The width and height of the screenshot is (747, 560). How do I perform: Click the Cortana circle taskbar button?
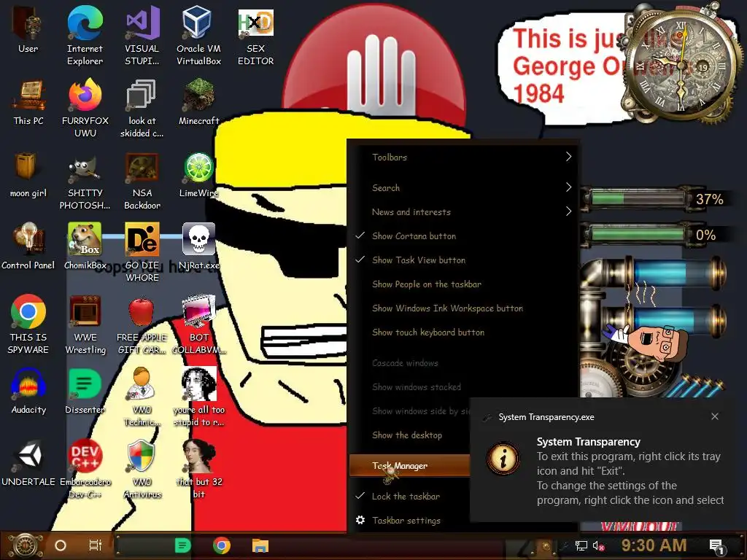coord(61,545)
